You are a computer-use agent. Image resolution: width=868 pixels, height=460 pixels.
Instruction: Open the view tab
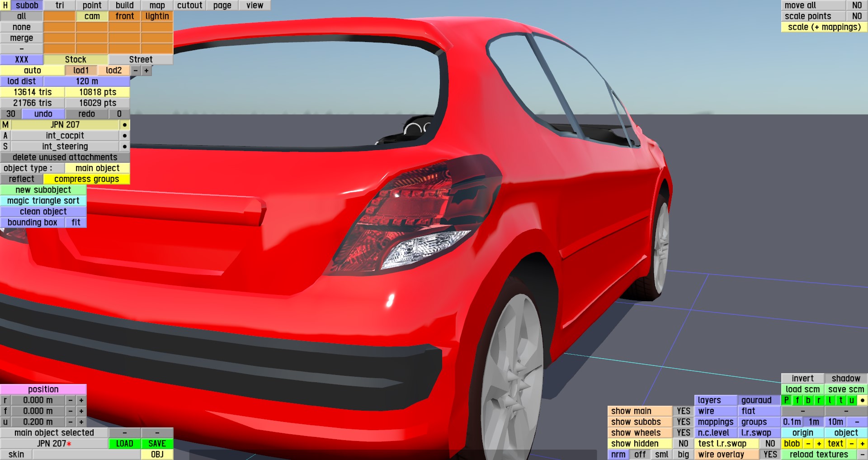(255, 5)
